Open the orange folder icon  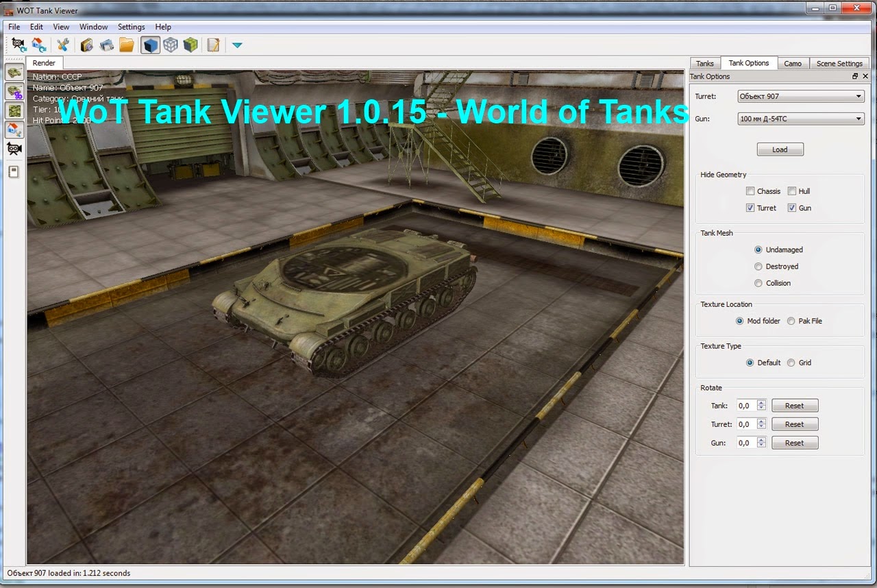(x=127, y=45)
